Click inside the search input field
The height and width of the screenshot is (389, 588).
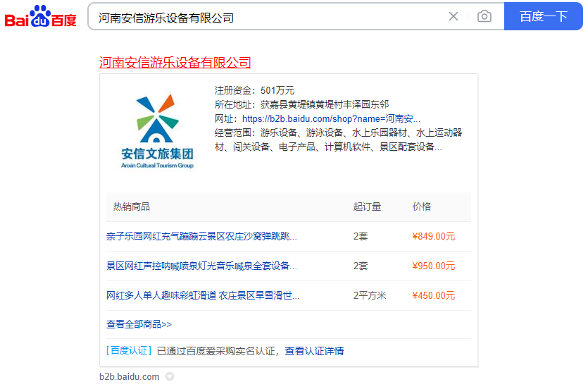(268, 17)
